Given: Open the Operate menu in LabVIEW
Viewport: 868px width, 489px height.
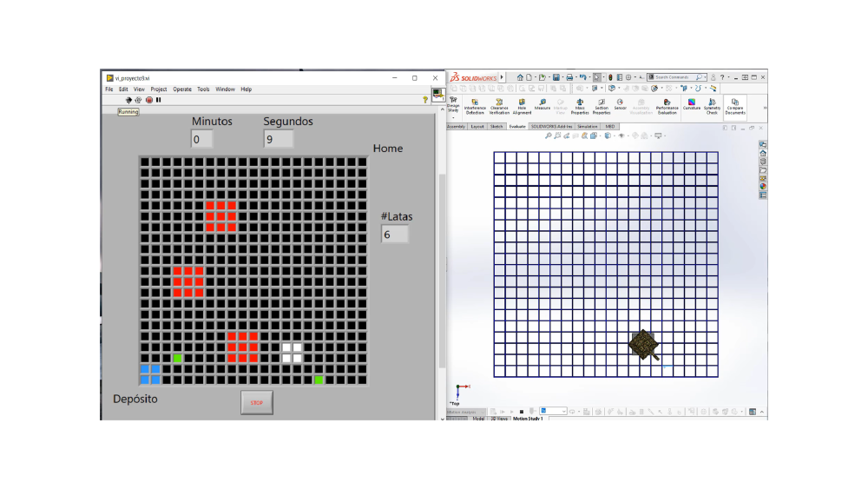Looking at the screenshot, I should 182,89.
